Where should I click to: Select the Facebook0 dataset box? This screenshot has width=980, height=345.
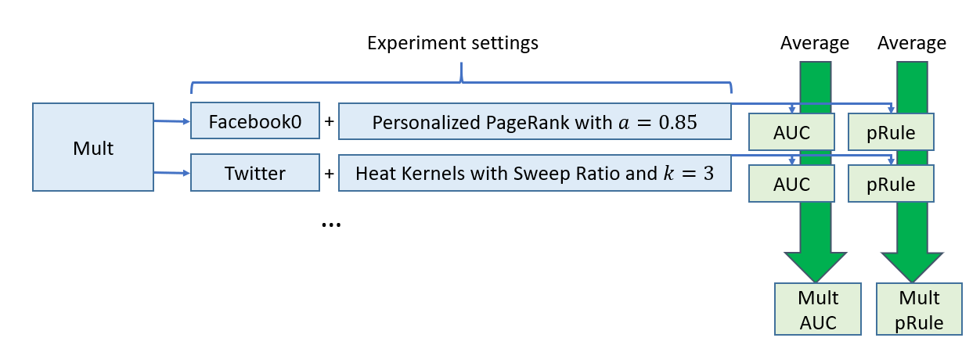click(255, 122)
